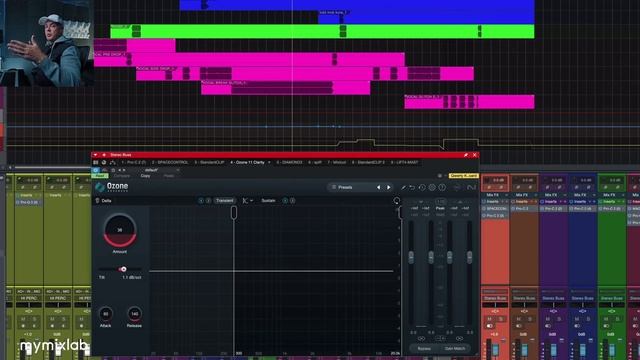
Task: Switch to the 8 - StandardCLIP 2 insert tab
Action: point(368,162)
